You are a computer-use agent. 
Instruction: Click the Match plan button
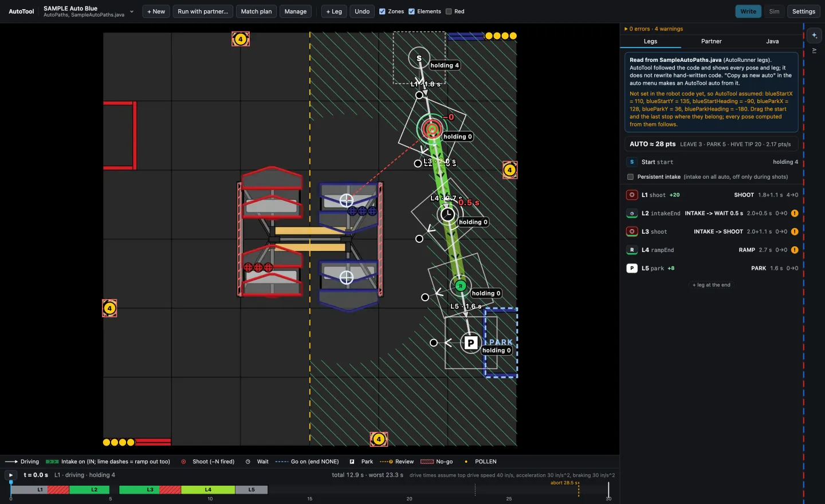coord(256,11)
